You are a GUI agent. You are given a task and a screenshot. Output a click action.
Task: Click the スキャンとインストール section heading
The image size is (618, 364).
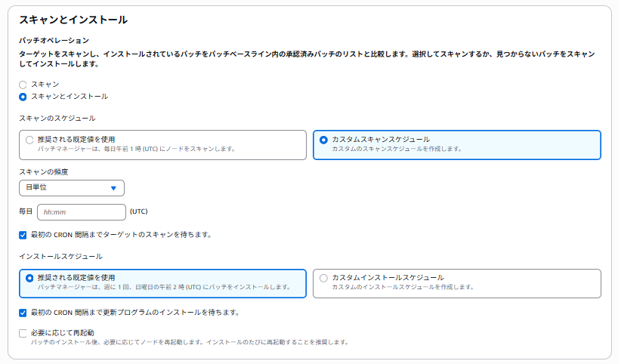[73, 20]
